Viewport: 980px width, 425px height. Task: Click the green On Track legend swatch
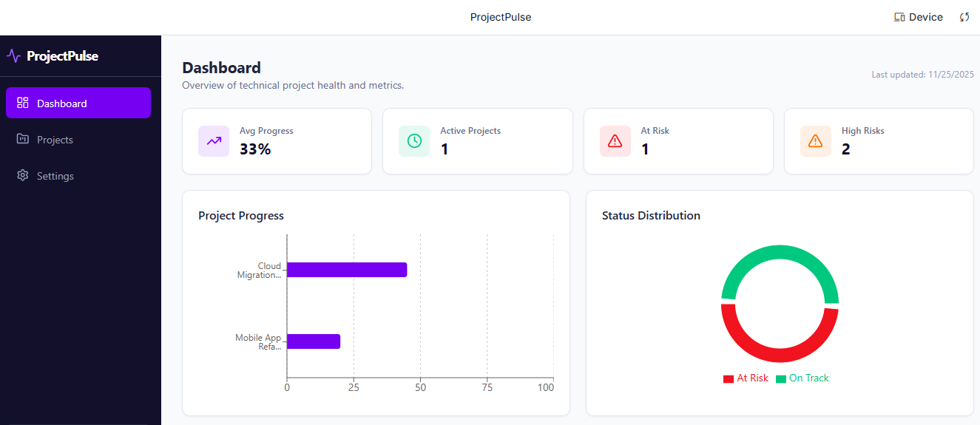click(x=781, y=378)
